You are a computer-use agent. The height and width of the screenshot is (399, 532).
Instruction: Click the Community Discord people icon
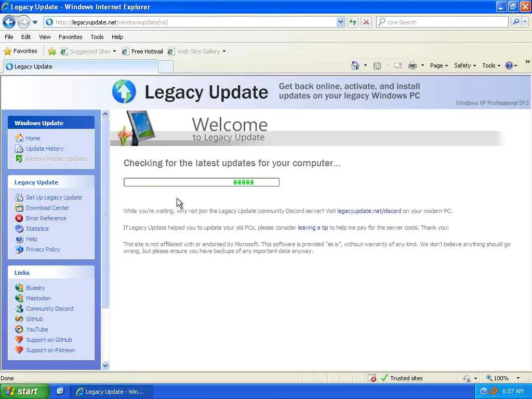19,309
